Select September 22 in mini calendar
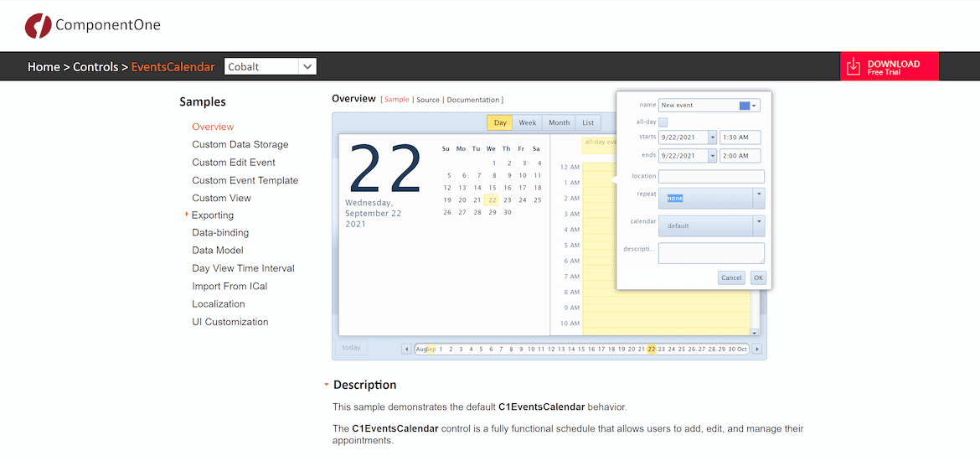The image size is (980, 461). [x=493, y=200]
